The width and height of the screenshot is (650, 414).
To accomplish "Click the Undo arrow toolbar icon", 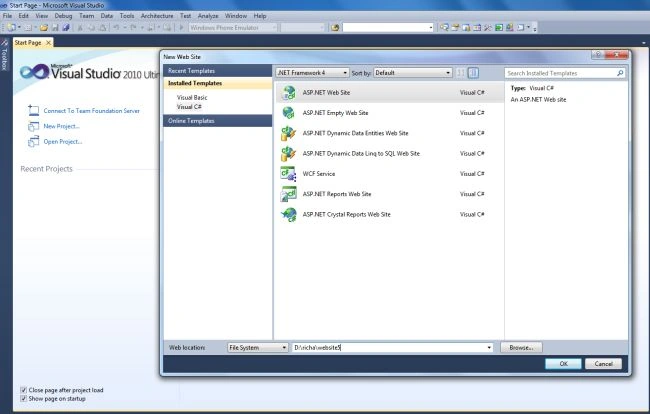I will tap(116, 28).
